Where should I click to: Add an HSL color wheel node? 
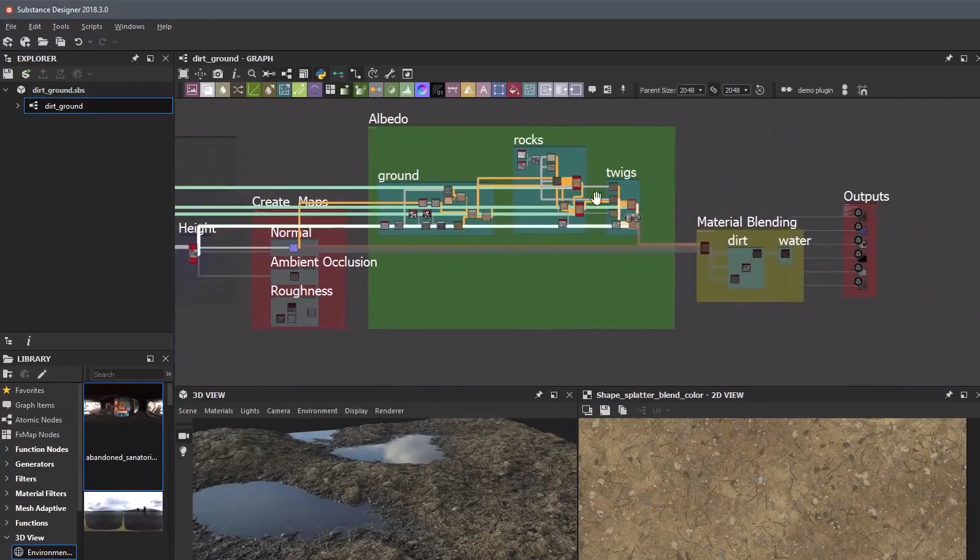point(422,90)
